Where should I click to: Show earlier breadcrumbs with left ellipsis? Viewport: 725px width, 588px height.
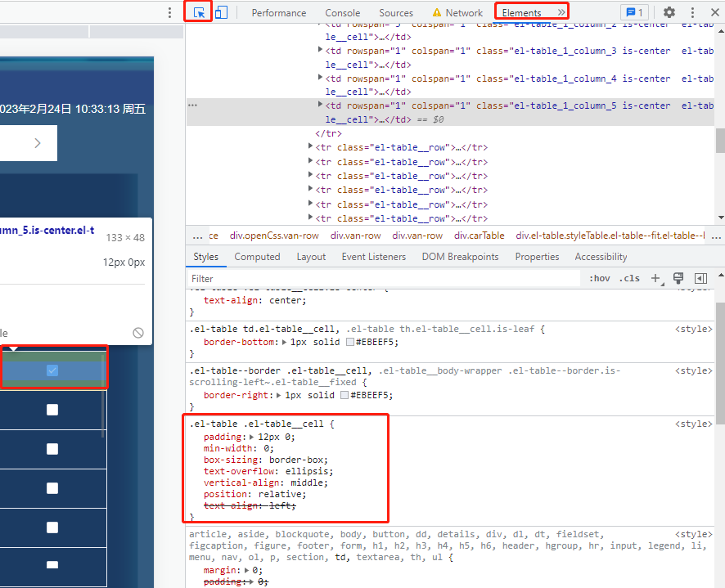[197, 236]
